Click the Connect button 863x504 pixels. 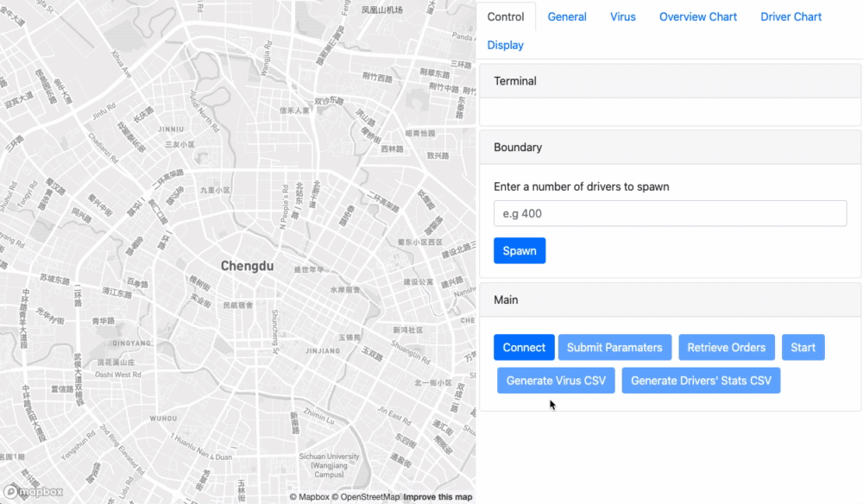(x=524, y=347)
